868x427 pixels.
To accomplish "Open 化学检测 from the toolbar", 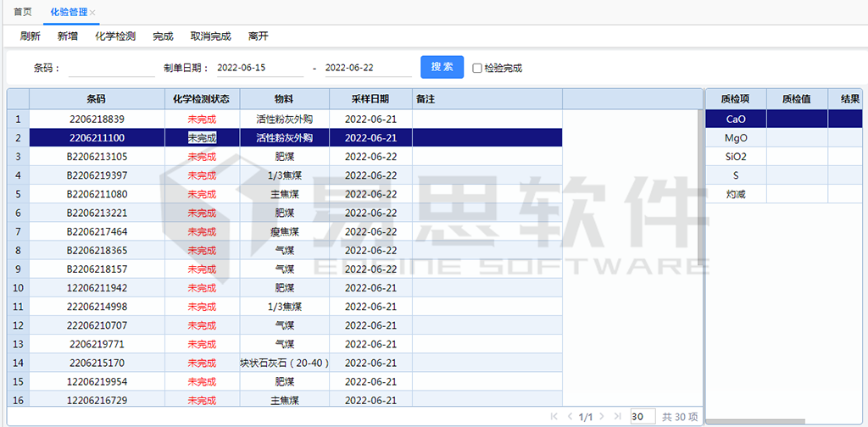I will pos(115,36).
